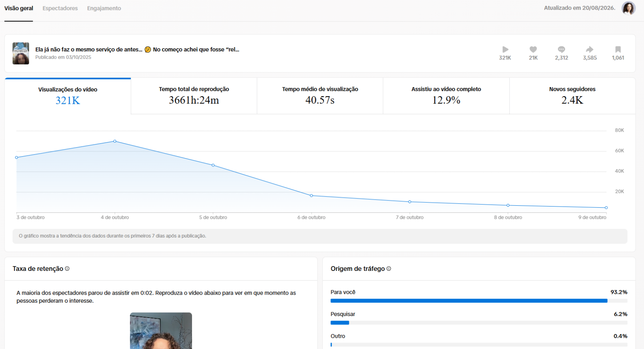Select the Visualizações do vídeo metric card

click(68, 96)
